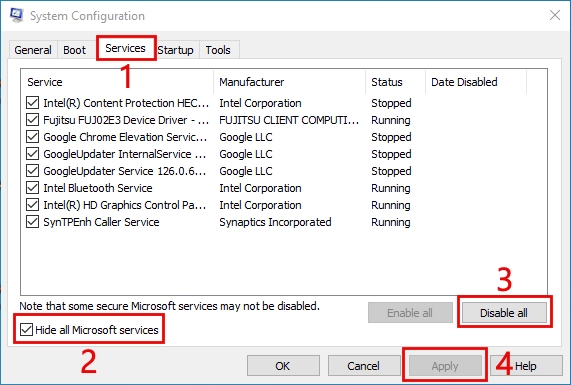Uncheck Google Chrome Elevation Service checkbox
Viewport: 571px width, 385px height.
click(32, 137)
